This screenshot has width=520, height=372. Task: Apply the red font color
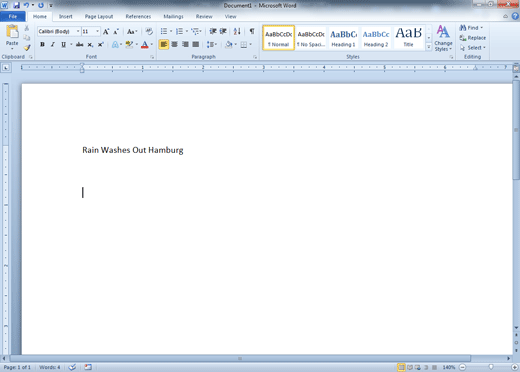tap(145, 44)
